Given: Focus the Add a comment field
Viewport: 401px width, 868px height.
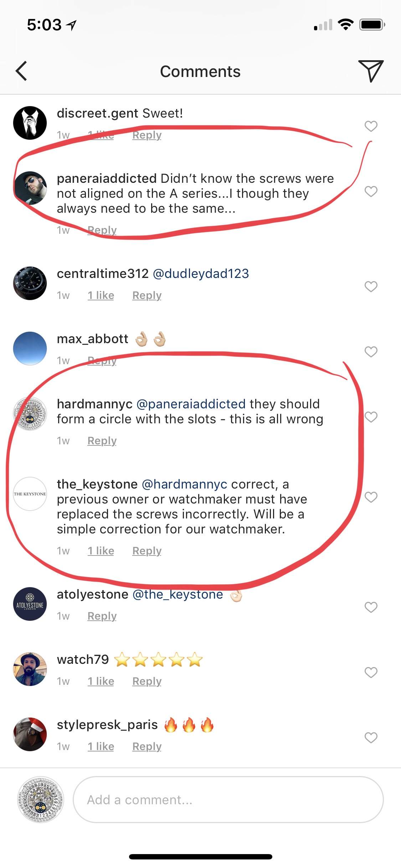Looking at the screenshot, I should pos(228,800).
